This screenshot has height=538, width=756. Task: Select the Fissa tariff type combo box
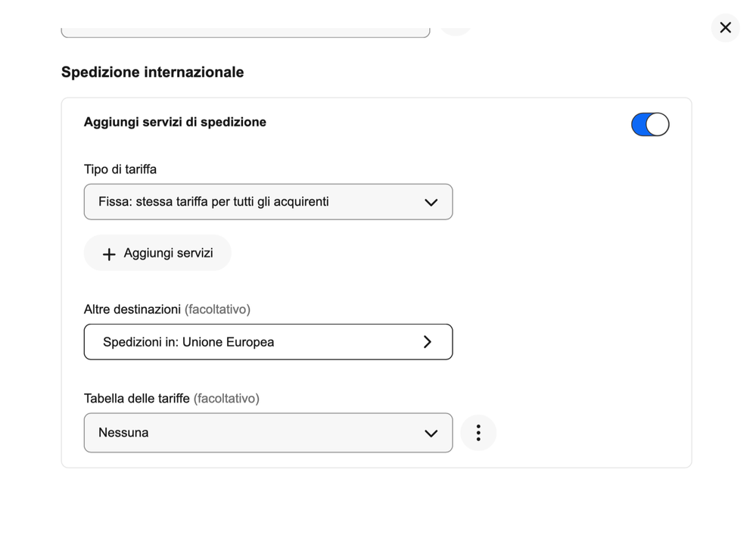(268, 202)
